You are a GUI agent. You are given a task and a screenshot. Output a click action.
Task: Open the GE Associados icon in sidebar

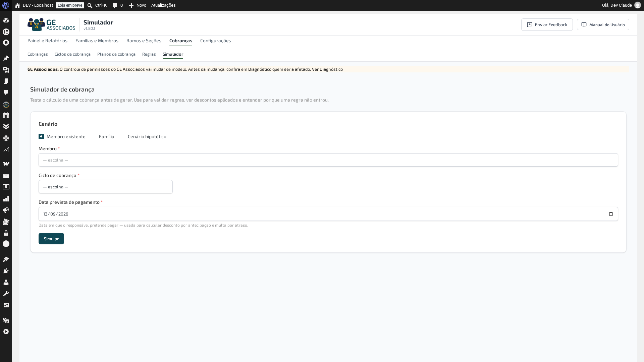point(6,105)
